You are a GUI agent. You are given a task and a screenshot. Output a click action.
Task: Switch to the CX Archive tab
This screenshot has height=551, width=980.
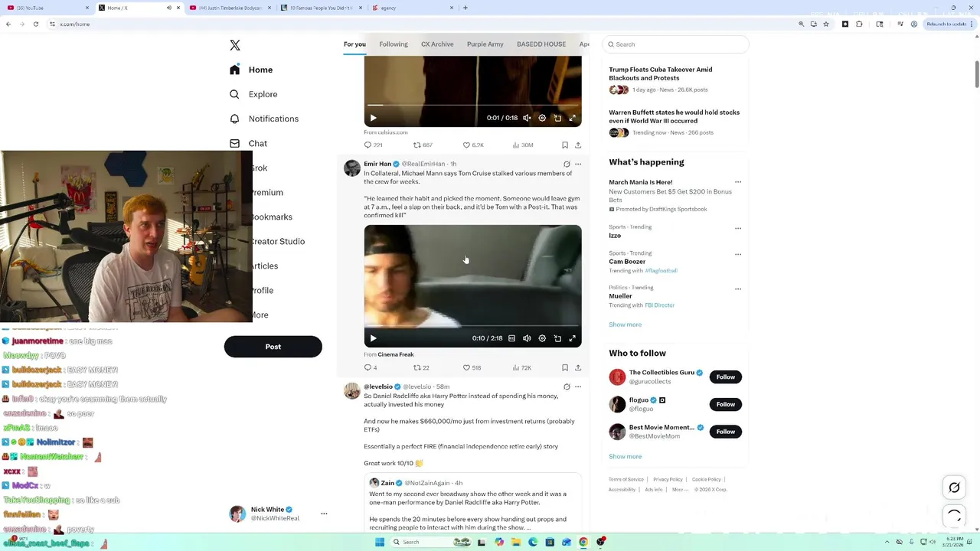click(437, 44)
